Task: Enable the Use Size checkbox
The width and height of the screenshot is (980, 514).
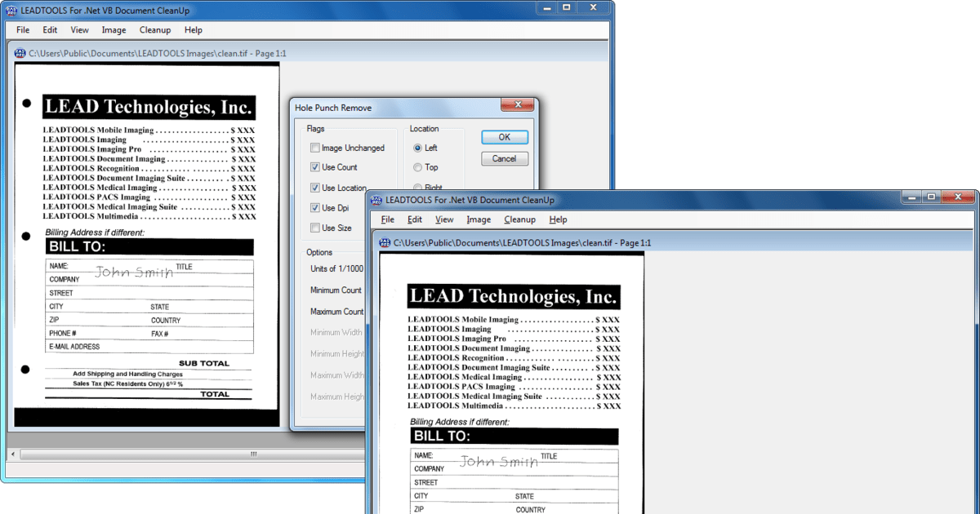Action: coord(315,228)
